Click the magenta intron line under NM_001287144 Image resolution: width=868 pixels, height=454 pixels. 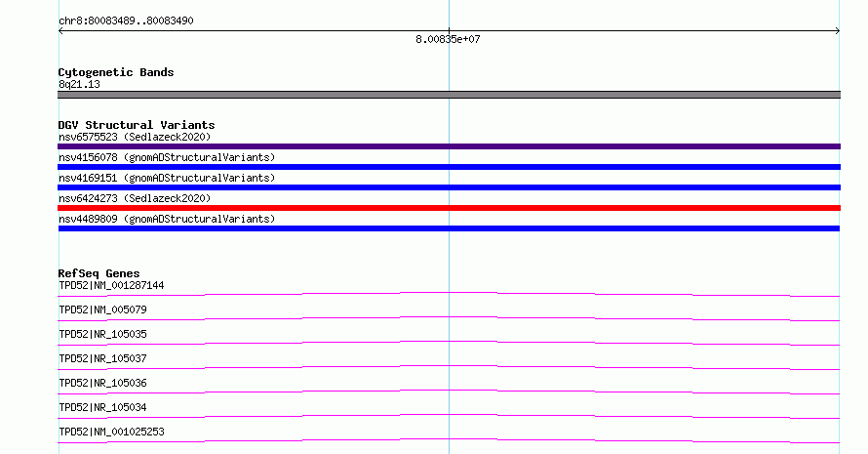(449, 294)
